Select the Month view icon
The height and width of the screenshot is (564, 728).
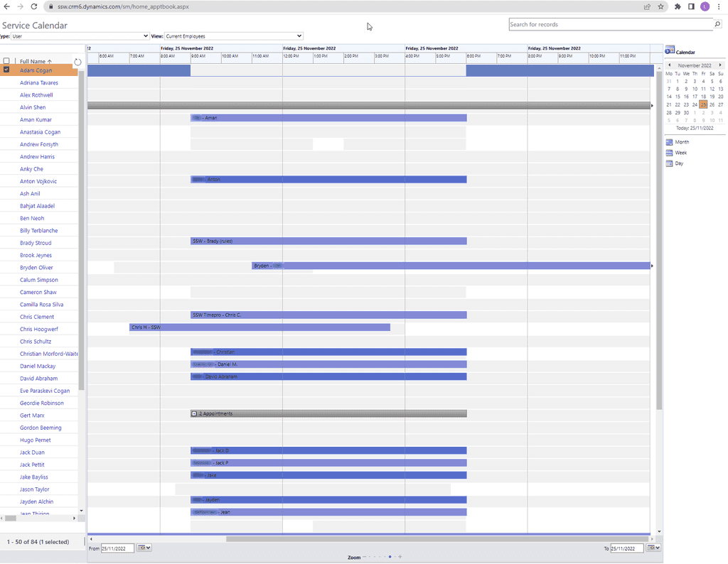pos(668,141)
